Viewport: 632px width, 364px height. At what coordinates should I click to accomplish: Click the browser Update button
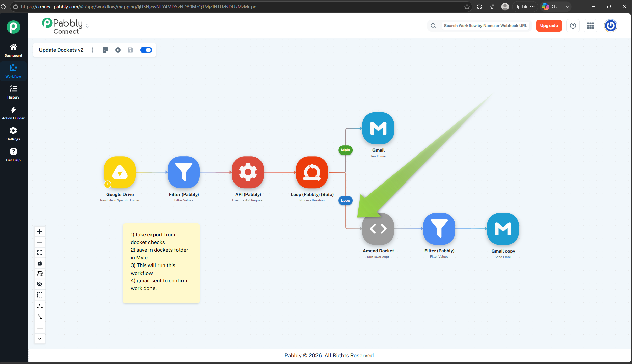[525, 7]
